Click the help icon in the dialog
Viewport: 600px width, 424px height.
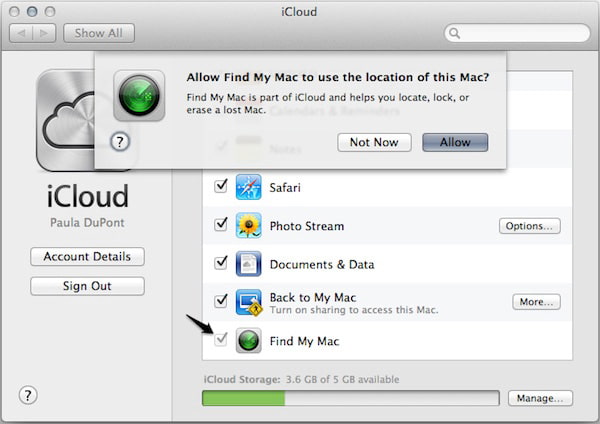120,142
